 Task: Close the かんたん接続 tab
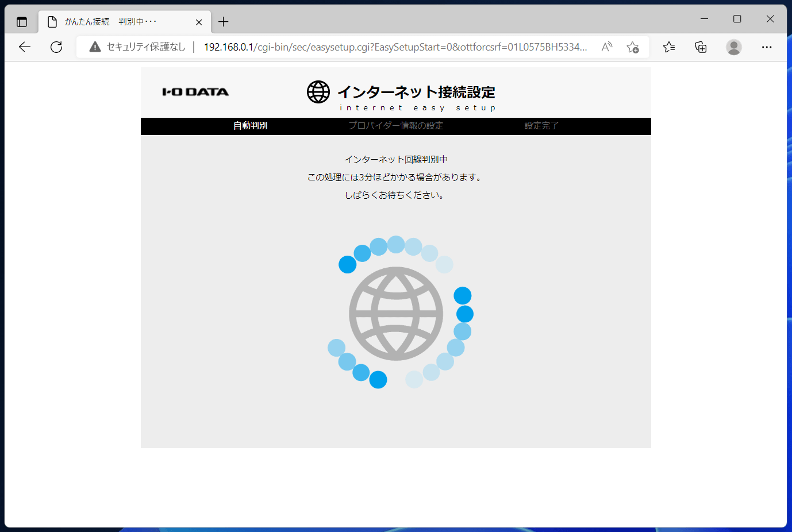[x=199, y=22]
